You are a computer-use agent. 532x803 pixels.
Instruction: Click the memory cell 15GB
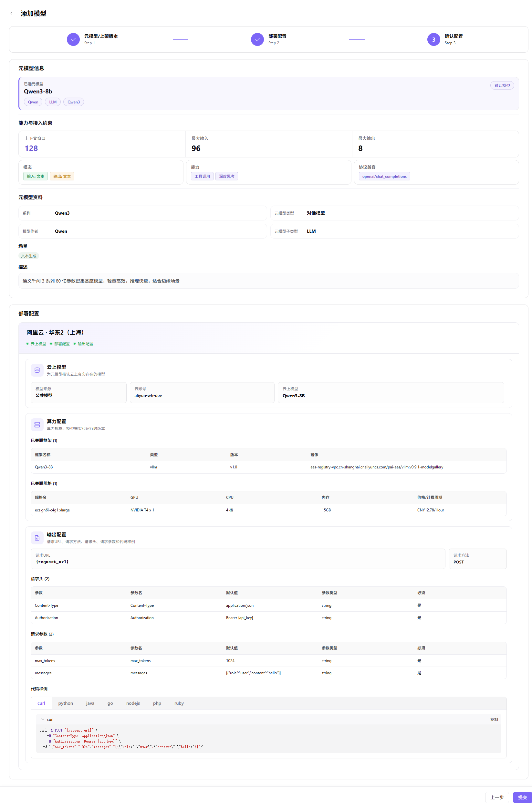pos(326,510)
